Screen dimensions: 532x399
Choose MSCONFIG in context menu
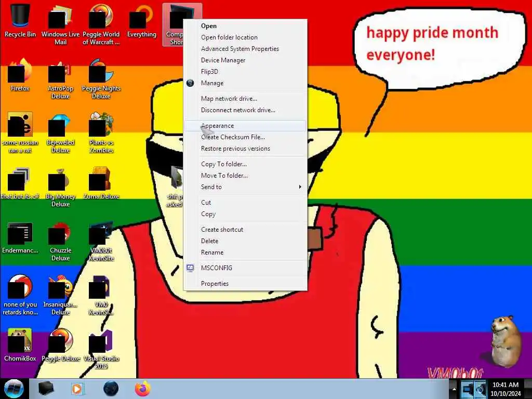click(x=245, y=268)
